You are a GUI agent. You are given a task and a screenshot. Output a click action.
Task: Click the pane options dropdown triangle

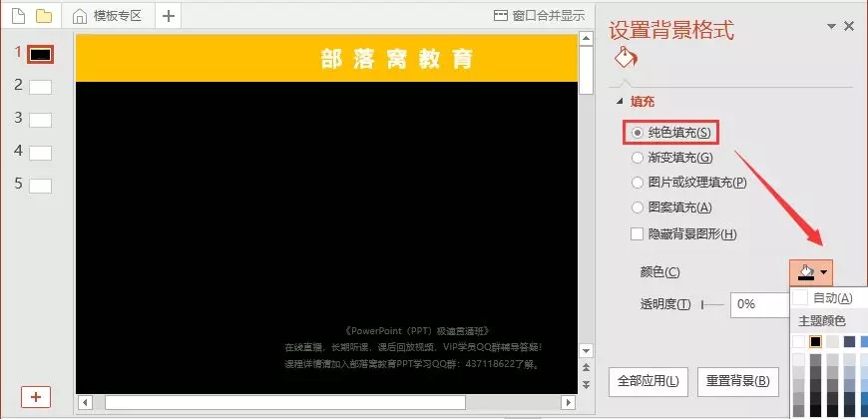[x=831, y=26]
